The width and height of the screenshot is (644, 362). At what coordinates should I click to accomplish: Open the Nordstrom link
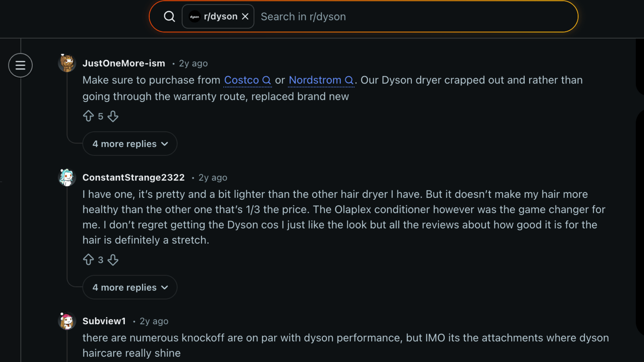pyautogui.click(x=314, y=80)
